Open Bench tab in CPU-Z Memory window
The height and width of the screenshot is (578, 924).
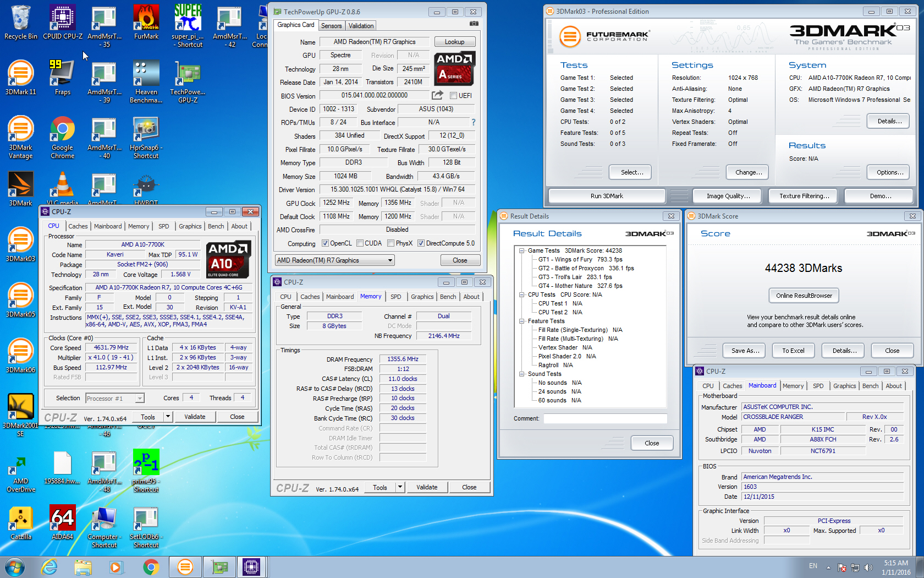click(448, 297)
